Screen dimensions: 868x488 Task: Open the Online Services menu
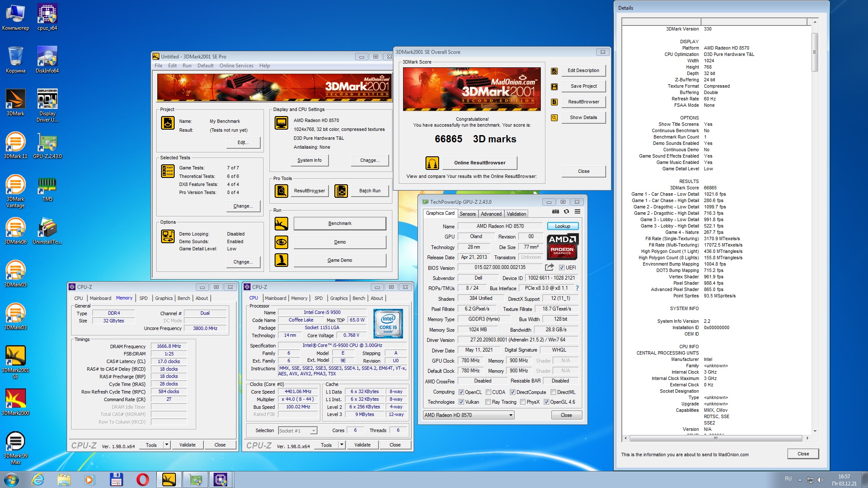tap(236, 66)
